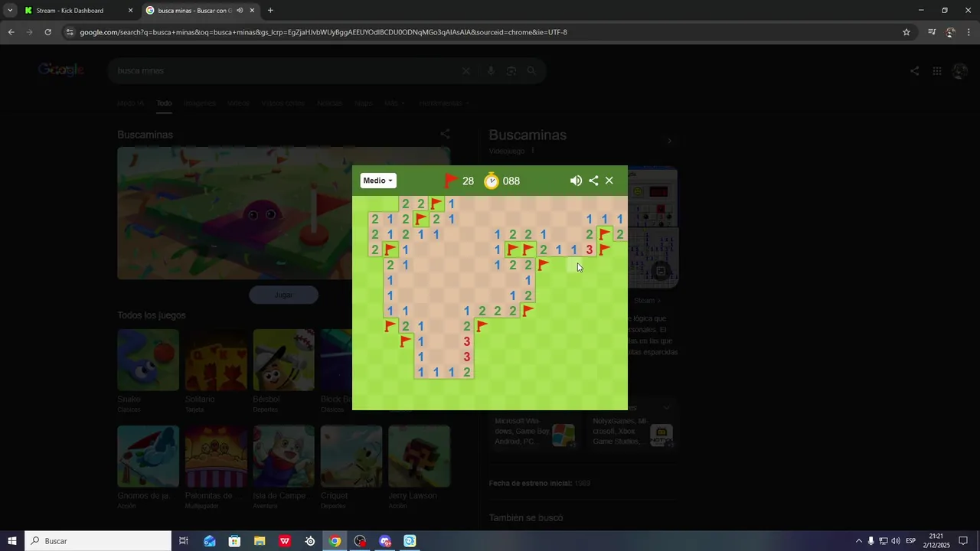Open the Solitario game thumbnail
The height and width of the screenshot is (551, 980).
click(x=216, y=360)
